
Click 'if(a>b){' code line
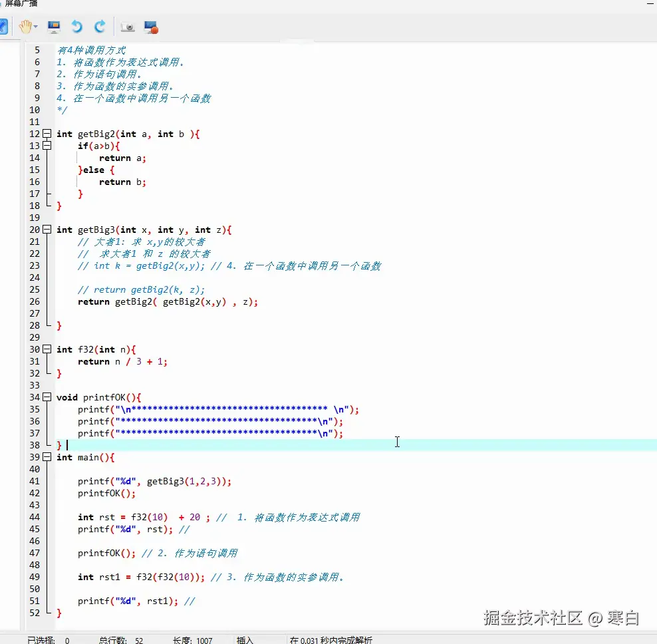tap(99, 146)
